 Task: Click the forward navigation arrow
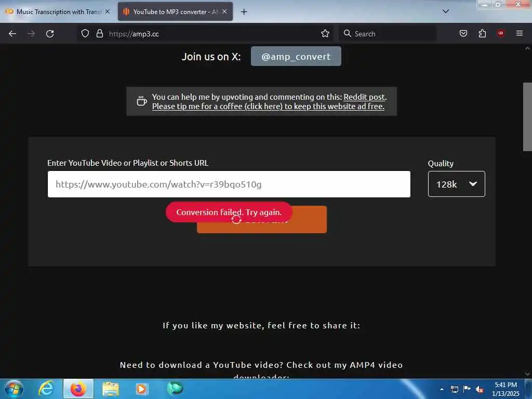31,34
